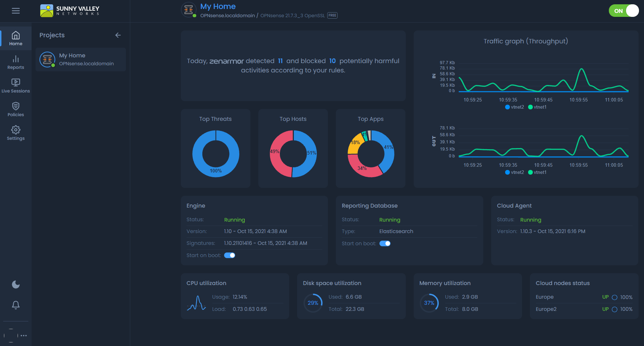Click the Load 0.73 0.63 0.65 value
The image size is (644, 346).
(250, 309)
